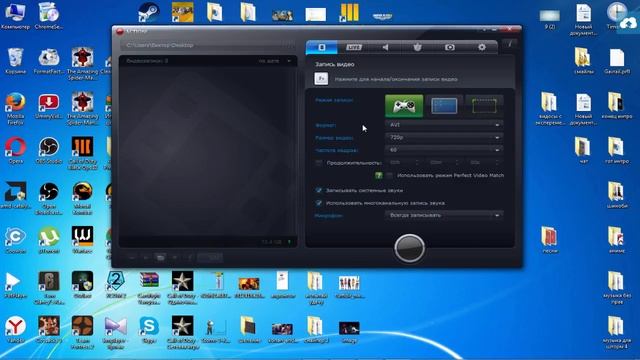Select the "песни" folder on desktop
640x360 pixels.
point(550,240)
